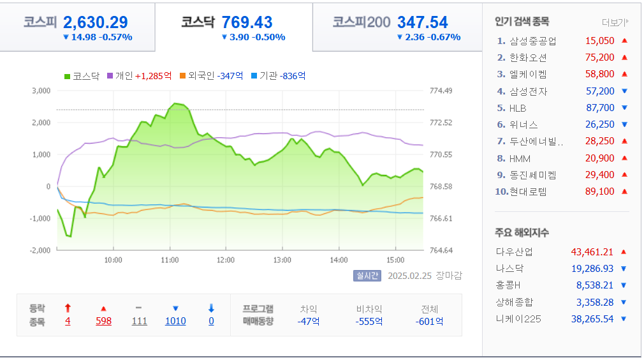
Task: Open 상해종합 overseas index
Action: tap(514, 303)
